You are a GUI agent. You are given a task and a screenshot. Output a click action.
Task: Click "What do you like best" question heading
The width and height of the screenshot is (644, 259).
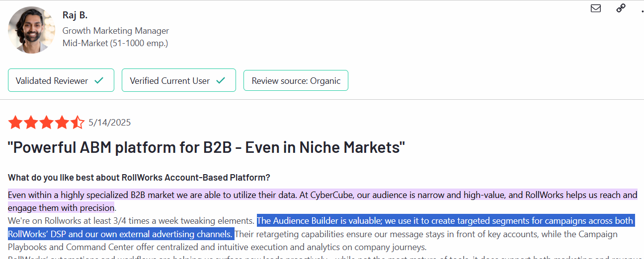coord(139,177)
